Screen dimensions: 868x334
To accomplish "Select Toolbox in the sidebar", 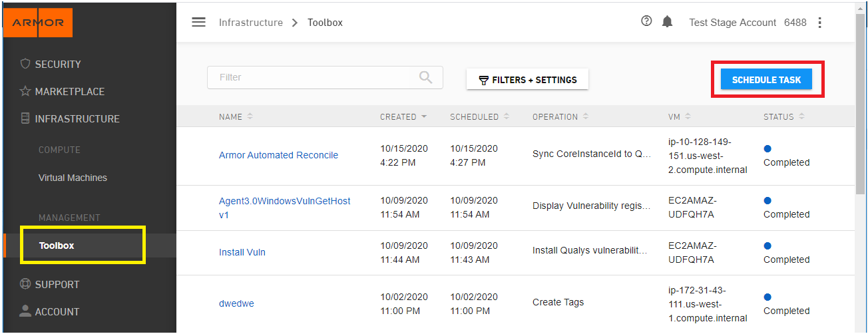I will pos(57,246).
